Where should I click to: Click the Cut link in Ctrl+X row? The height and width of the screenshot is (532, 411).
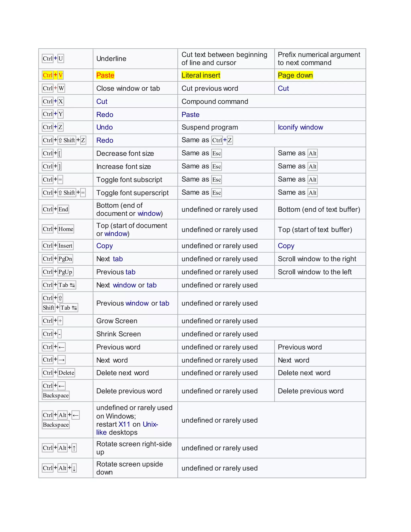(102, 102)
